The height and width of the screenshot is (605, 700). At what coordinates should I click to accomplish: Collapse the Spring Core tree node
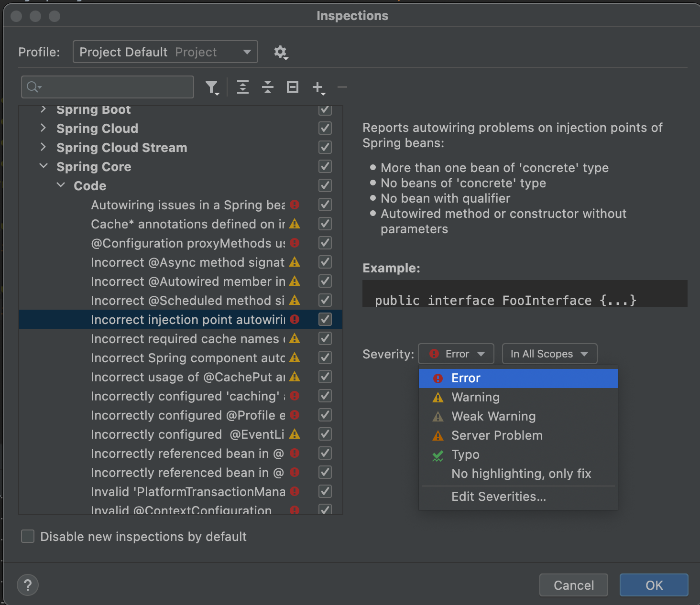pos(44,166)
